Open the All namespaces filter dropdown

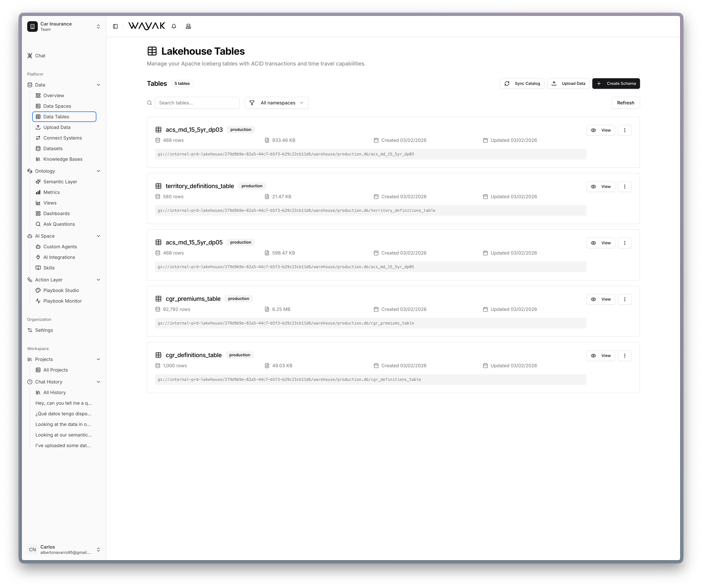click(276, 103)
